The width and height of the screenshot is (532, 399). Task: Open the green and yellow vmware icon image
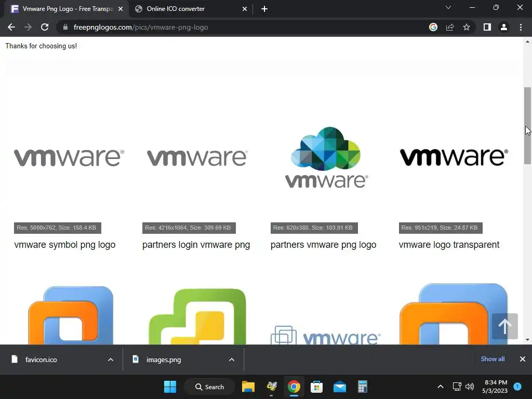point(197,316)
